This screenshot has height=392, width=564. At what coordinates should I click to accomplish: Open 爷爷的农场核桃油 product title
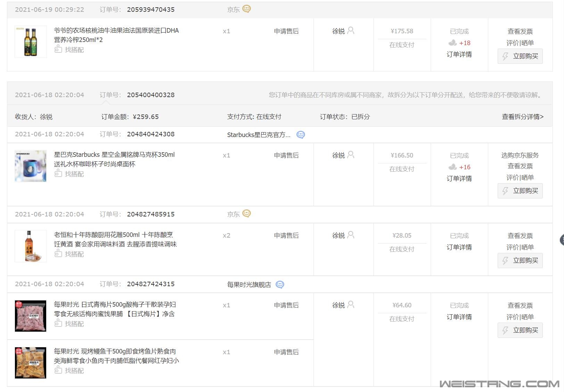click(116, 35)
